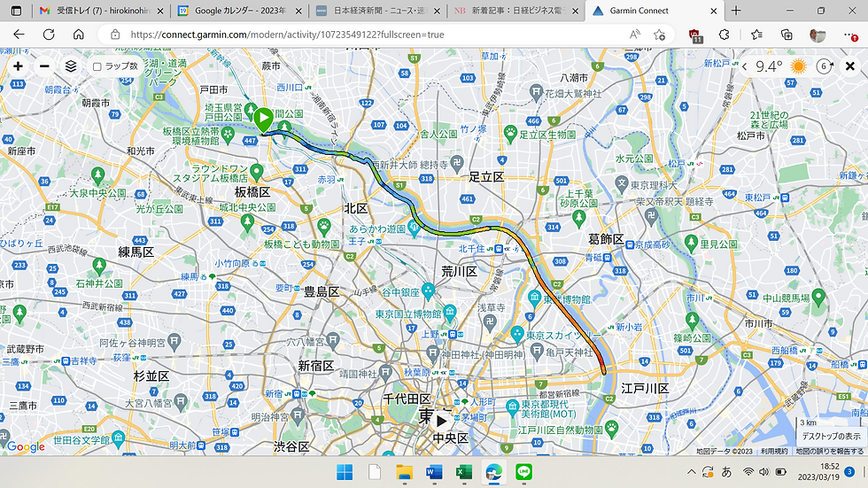Image resolution: width=868 pixels, height=488 pixels.
Task: Open 地図の誤りを報告する link
Action: click(830, 451)
